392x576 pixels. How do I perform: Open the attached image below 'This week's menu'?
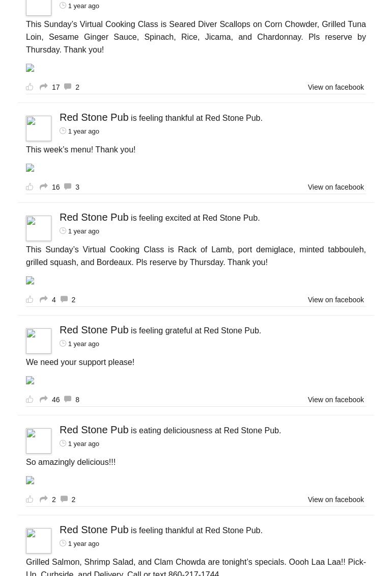click(30, 168)
